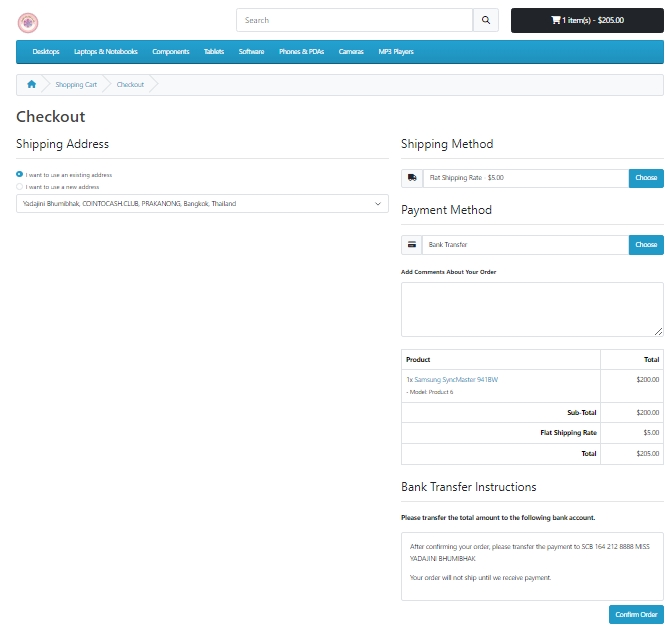666x638 pixels.
Task: Click 'Your order will not ship' text
Action: pyautogui.click(x=480, y=578)
